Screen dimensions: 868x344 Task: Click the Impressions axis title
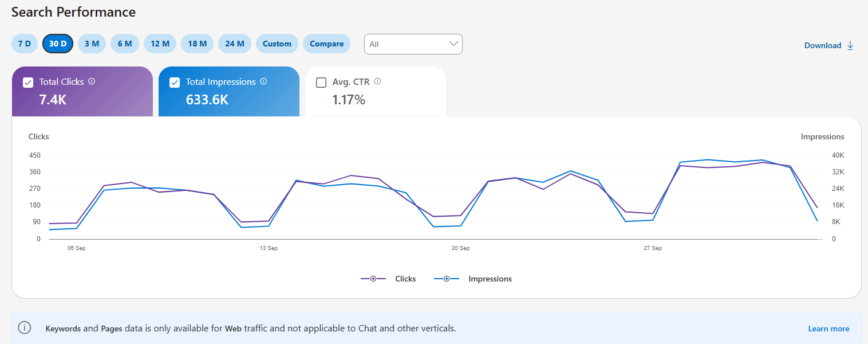(822, 136)
